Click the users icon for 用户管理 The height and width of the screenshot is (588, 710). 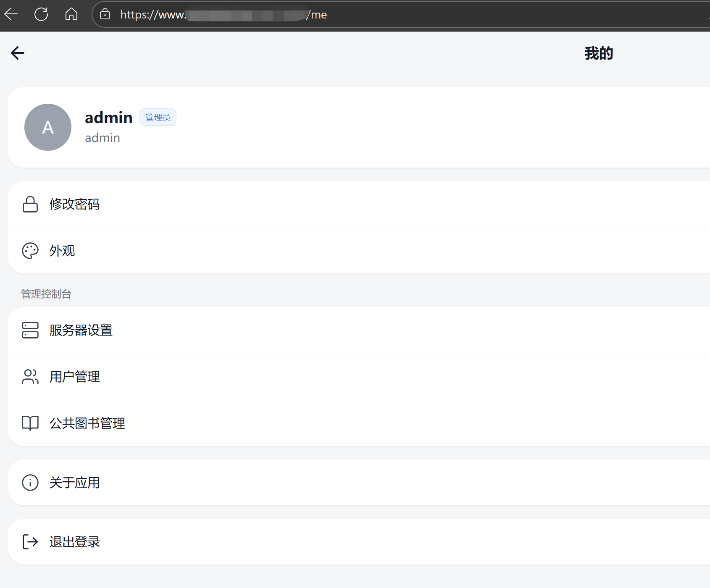(30, 377)
